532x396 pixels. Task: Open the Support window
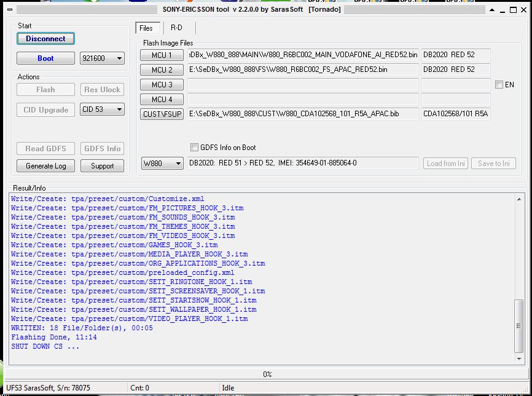coord(102,165)
